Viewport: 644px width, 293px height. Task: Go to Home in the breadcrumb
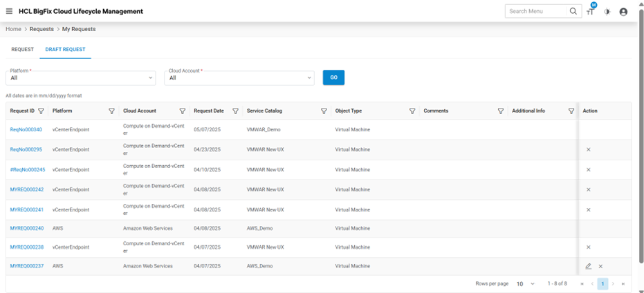[13, 29]
